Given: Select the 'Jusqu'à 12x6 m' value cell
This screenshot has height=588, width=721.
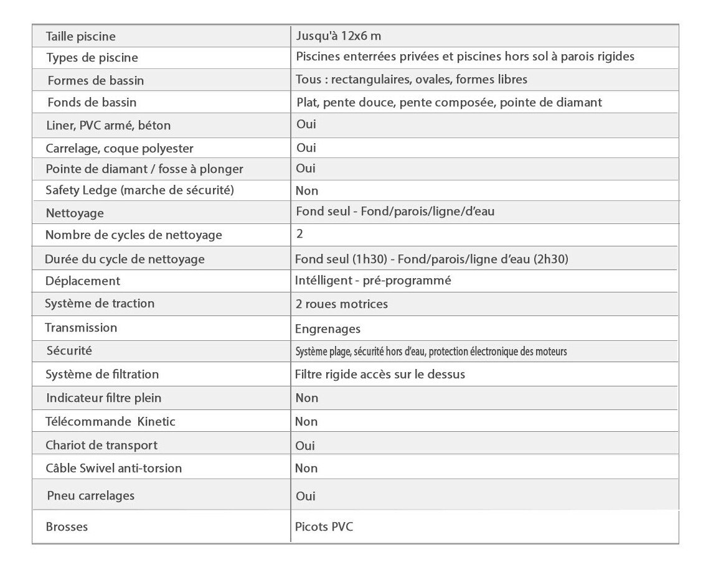Looking at the screenshot, I should (338, 35).
